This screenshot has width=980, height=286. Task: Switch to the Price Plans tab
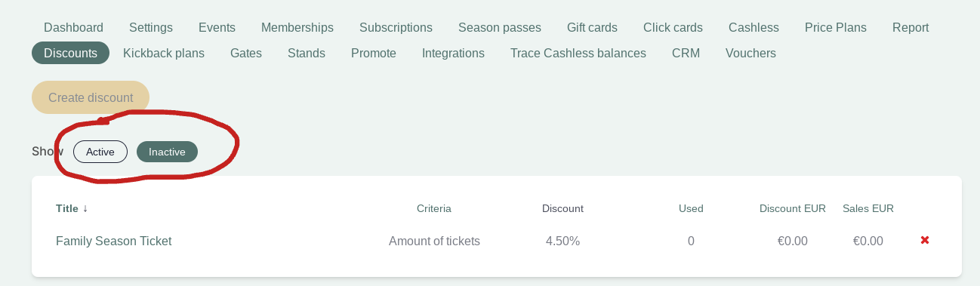(836, 28)
